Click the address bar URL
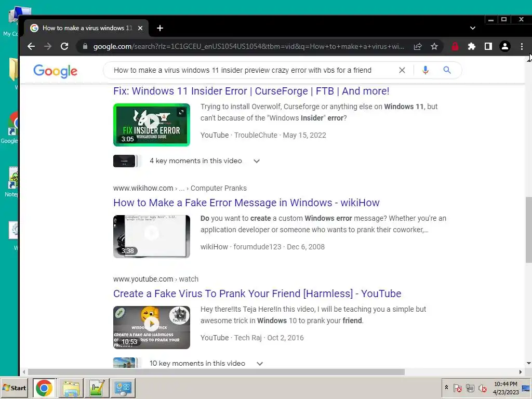 (249, 46)
